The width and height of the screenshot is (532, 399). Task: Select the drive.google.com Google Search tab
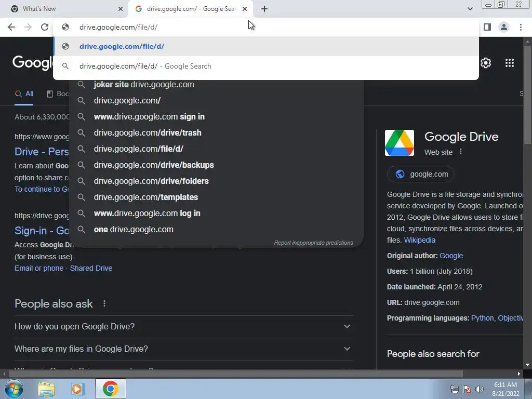point(191,9)
